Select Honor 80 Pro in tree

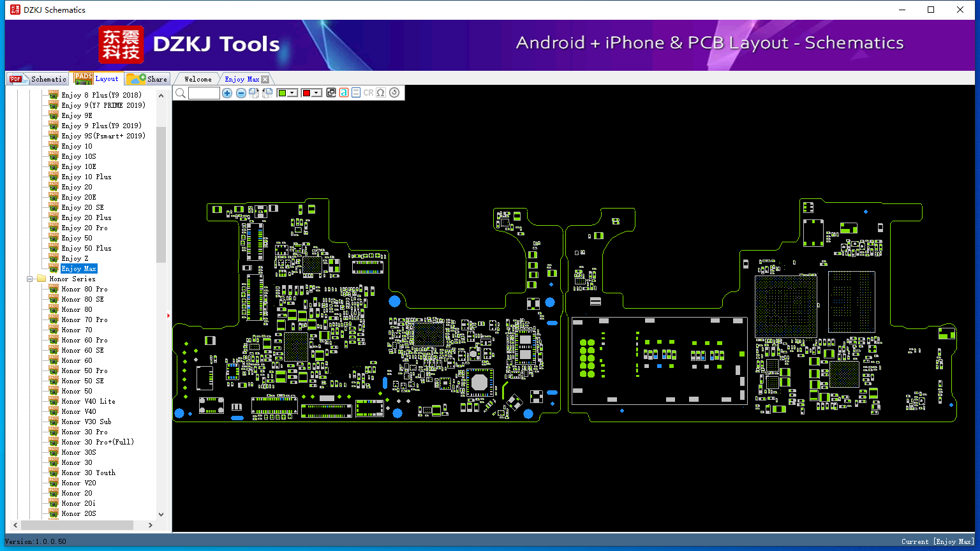click(84, 289)
